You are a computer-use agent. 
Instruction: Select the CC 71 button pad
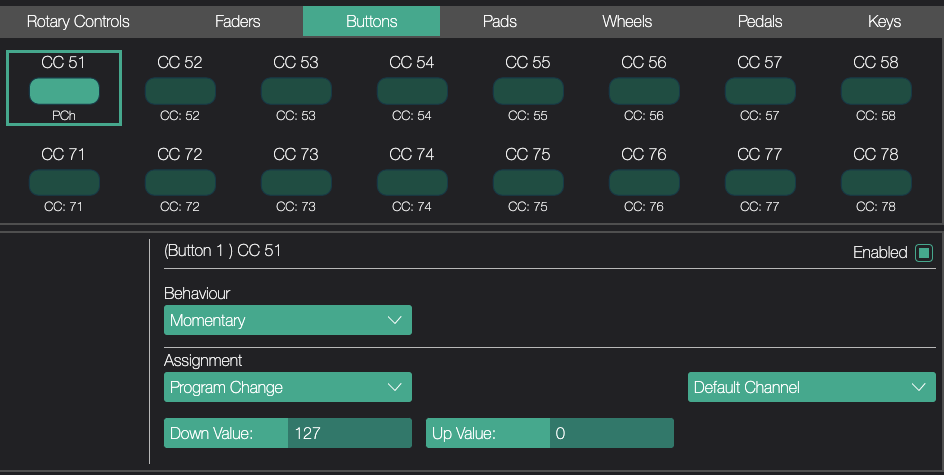(x=64, y=182)
